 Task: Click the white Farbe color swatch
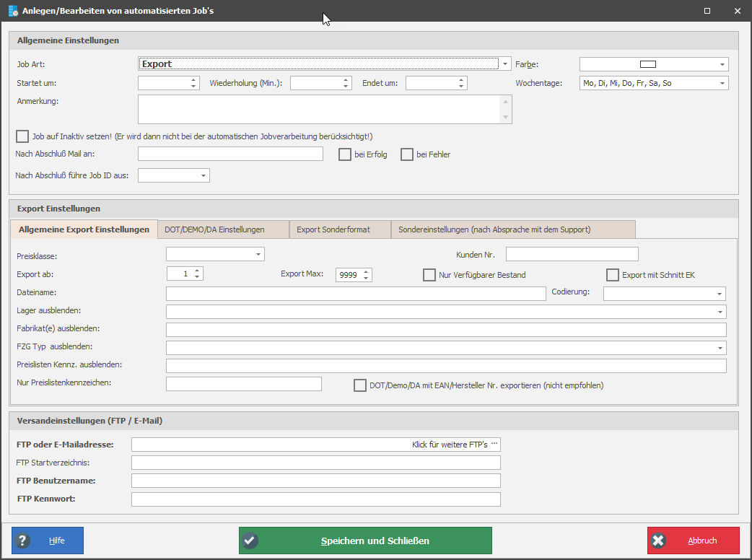tap(648, 64)
